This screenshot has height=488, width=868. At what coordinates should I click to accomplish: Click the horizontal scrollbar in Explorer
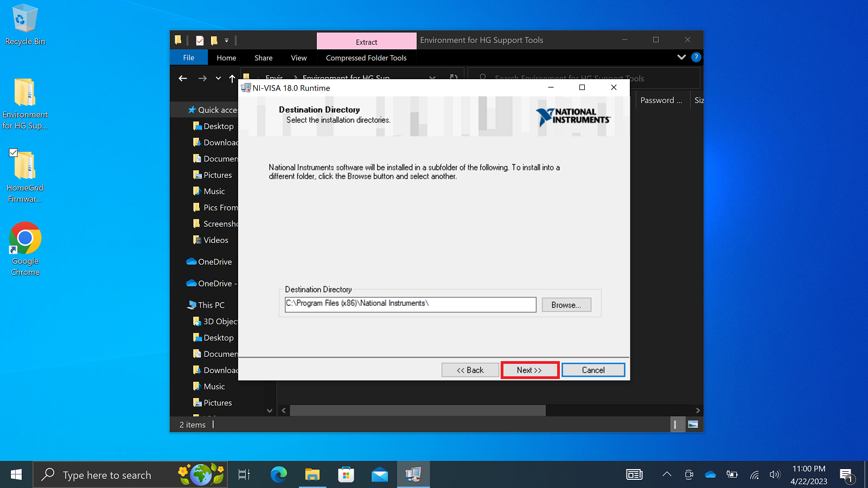click(418, 410)
